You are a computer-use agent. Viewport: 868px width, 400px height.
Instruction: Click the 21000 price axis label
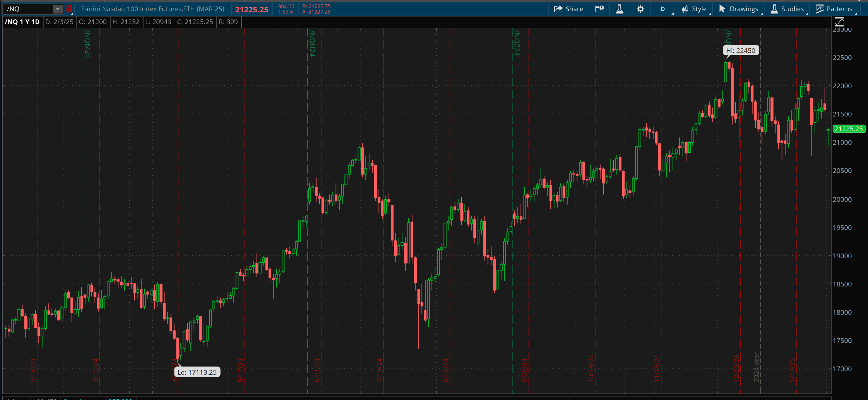[x=842, y=143]
